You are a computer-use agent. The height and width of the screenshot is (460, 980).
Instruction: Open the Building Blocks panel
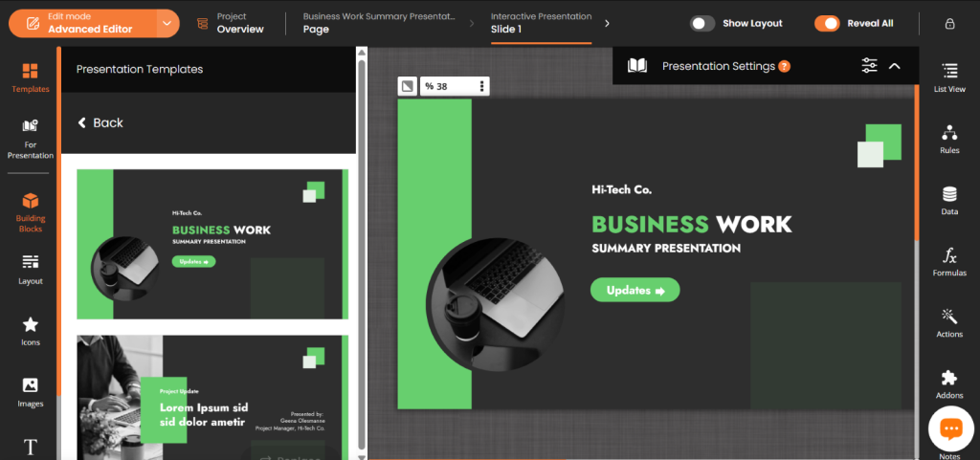(30, 212)
